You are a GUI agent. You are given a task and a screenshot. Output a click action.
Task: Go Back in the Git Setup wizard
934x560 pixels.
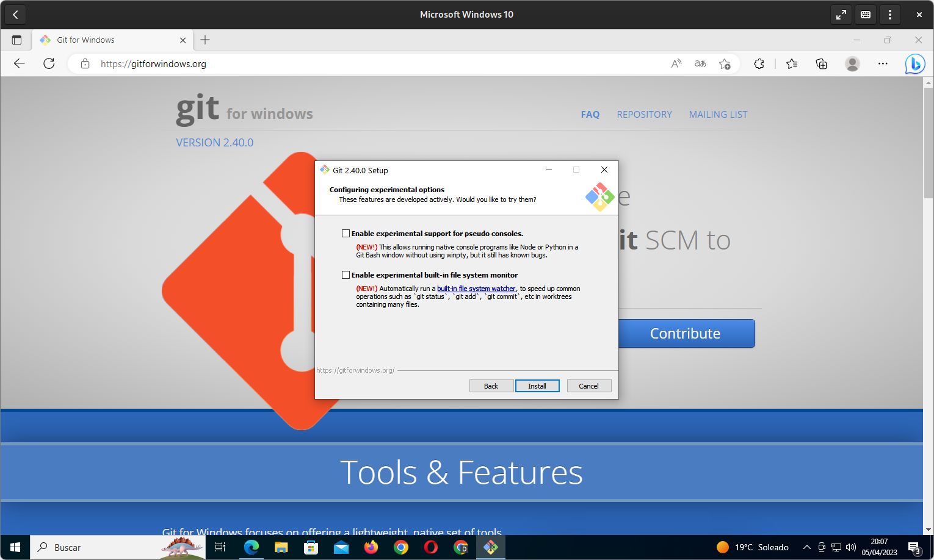[x=491, y=386]
